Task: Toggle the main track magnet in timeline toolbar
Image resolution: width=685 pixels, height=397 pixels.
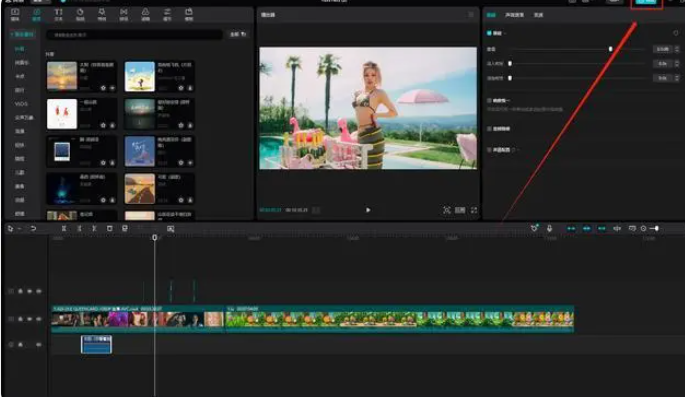Action: pyautogui.click(x=571, y=228)
